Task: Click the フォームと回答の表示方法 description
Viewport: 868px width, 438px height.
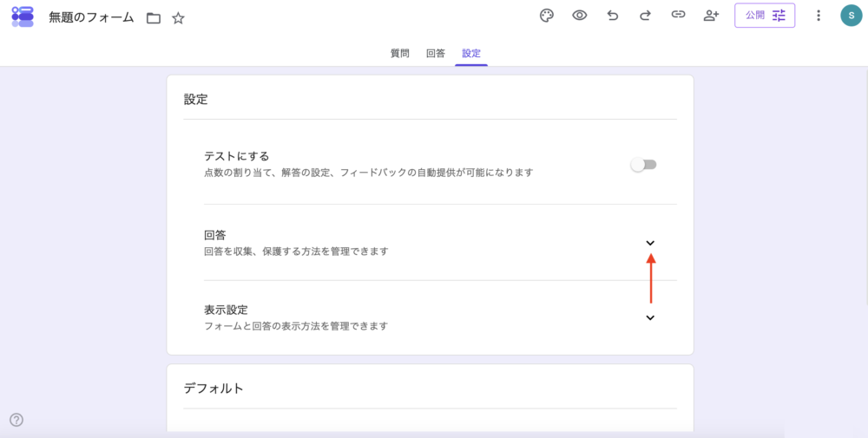Action: coord(296,326)
